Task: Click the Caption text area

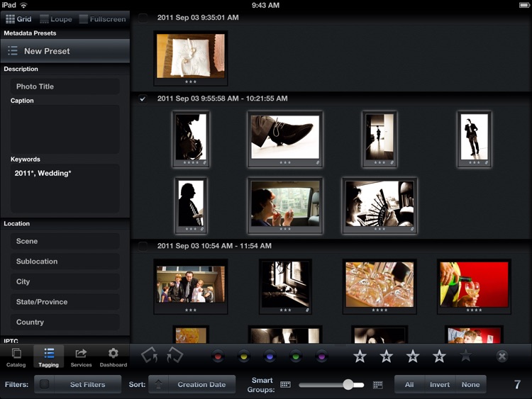Action: [x=65, y=129]
